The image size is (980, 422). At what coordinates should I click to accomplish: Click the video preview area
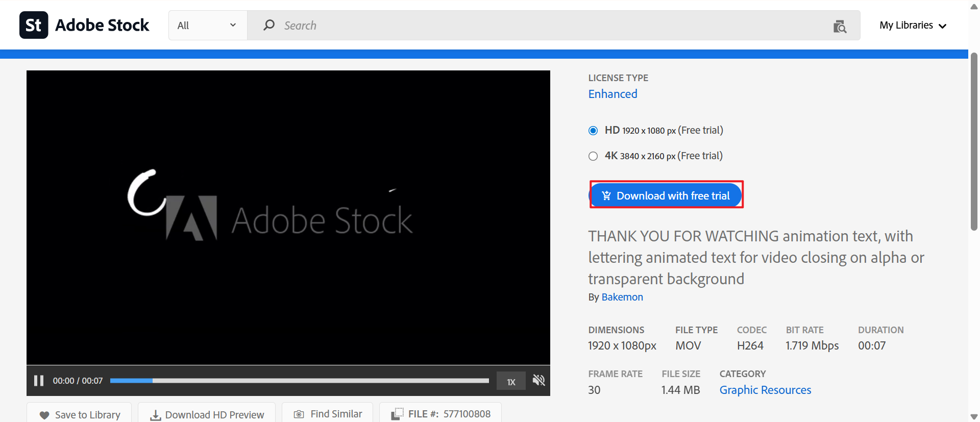(288, 217)
